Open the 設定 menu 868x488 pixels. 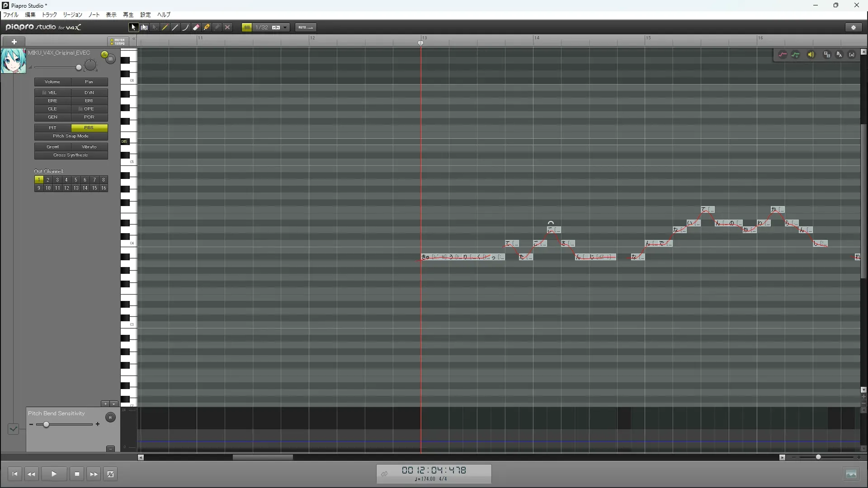tap(145, 14)
